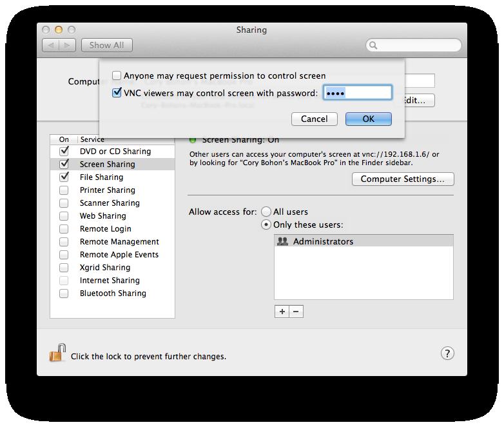Viewport: 504px width, 427px height.
Task: Enable Bluetooth Sharing checkbox
Action: [64, 293]
